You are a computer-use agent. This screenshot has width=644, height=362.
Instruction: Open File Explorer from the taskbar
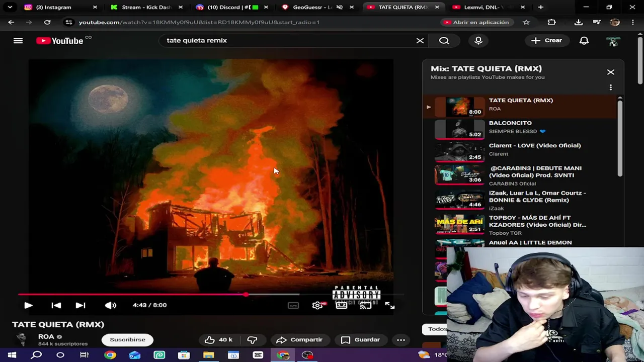[x=208, y=355]
